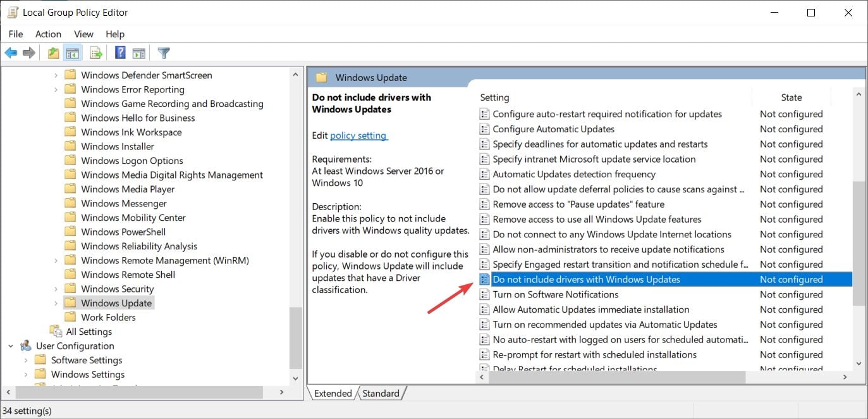This screenshot has height=419, width=868.
Task: Click the Windows Messenger folder icon
Action: tap(70, 203)
